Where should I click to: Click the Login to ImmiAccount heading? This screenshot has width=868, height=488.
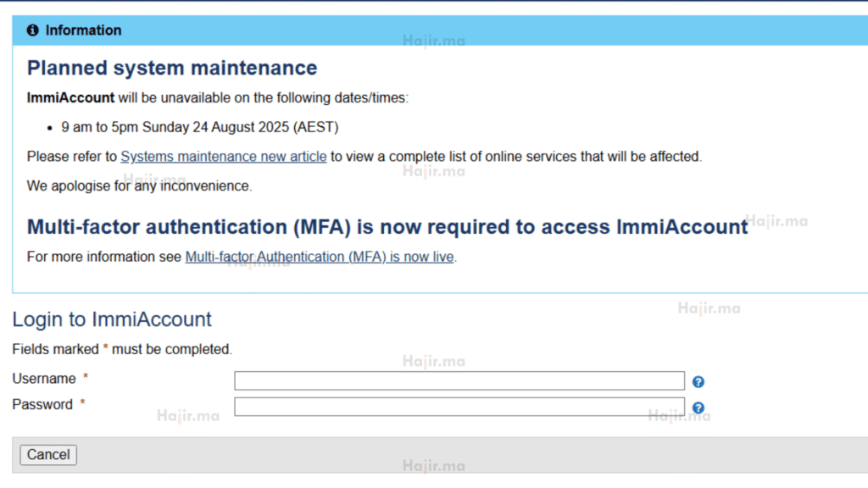[112, 319]
